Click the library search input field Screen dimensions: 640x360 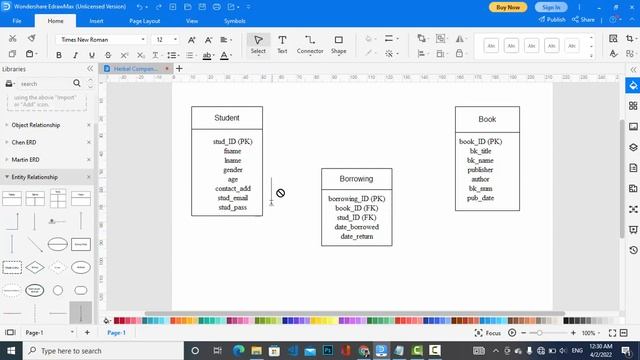pos(45,84)
